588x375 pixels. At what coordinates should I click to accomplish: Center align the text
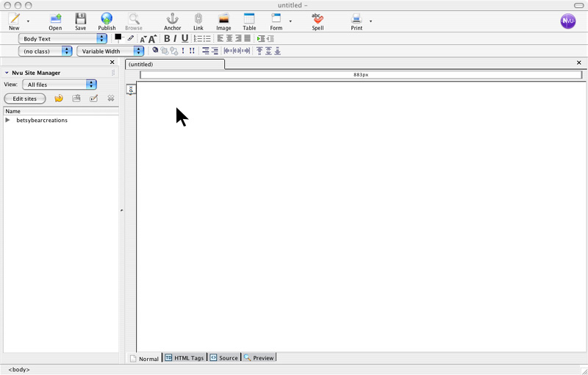pyautogui.click(x=229, y=38)
